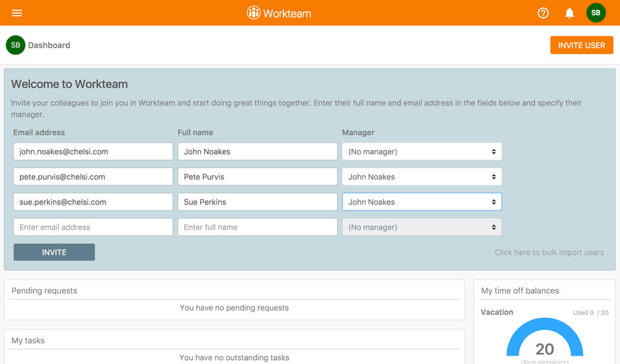
Task: Open the hamburger navigation menu
Action: [x=17, y=13]
